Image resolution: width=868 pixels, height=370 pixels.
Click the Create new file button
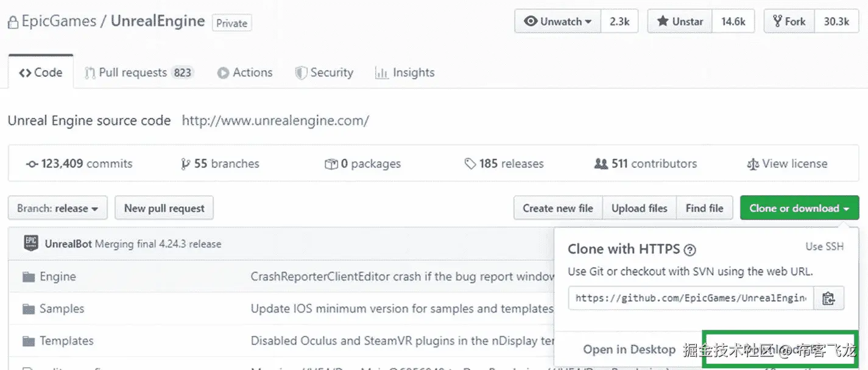(x=558, y=208)
